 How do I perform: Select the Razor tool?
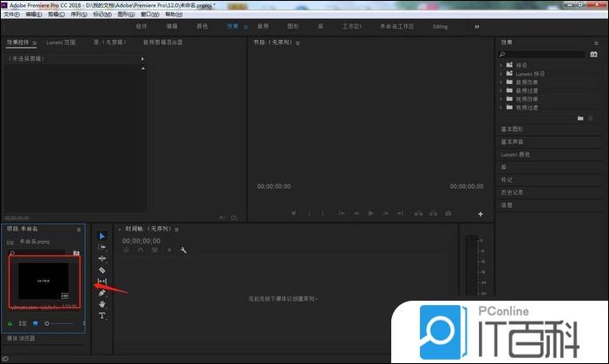click(101, 270)
